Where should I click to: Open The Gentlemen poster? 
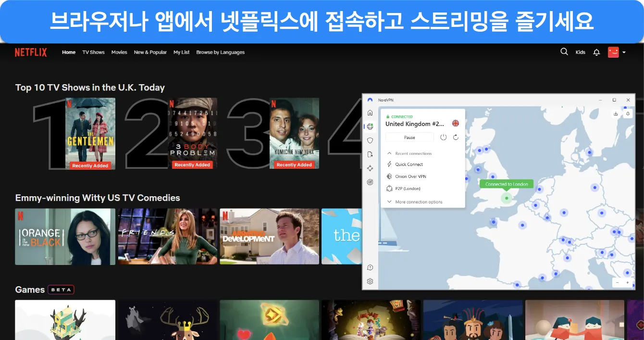click(x=90, y=133)
